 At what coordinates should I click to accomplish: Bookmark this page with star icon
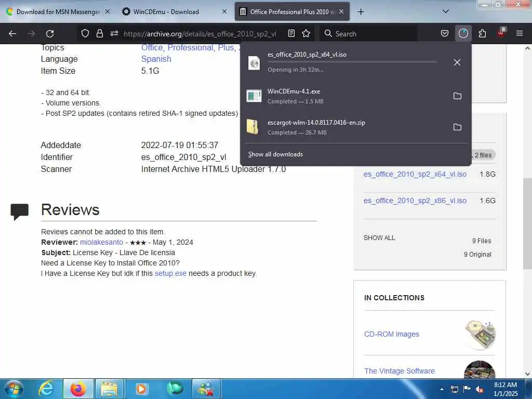click(306, 33)
